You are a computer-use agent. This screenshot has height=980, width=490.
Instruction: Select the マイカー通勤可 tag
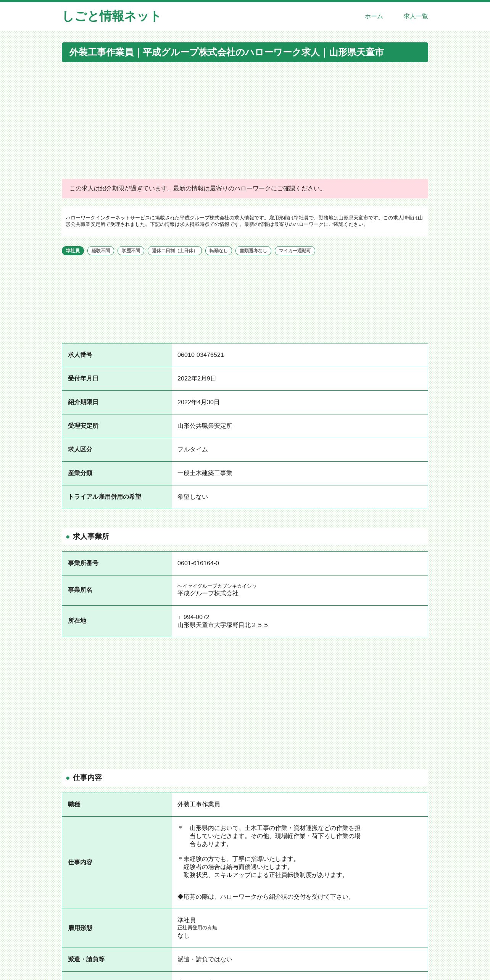tap(295, 251)
